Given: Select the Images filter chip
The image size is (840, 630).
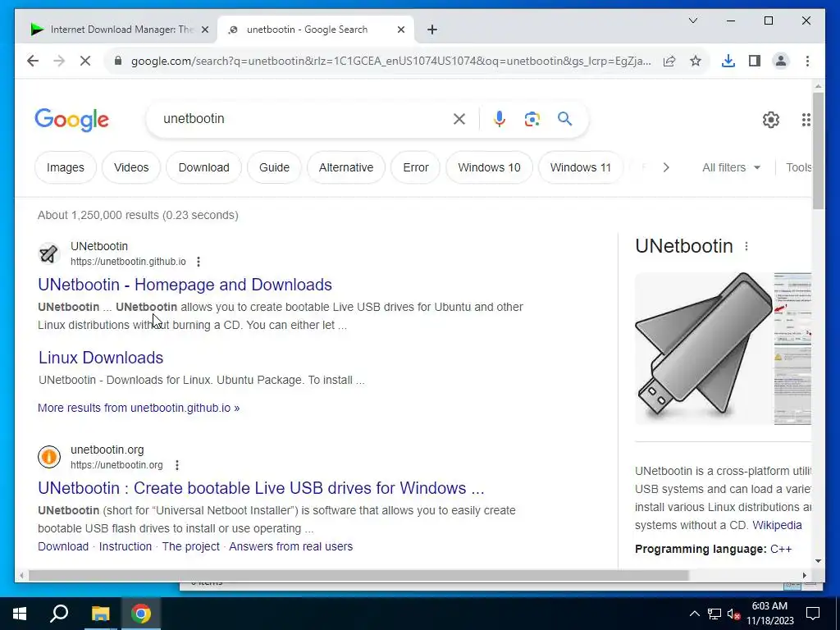Looking at the screenshot, I should point(66,167).
